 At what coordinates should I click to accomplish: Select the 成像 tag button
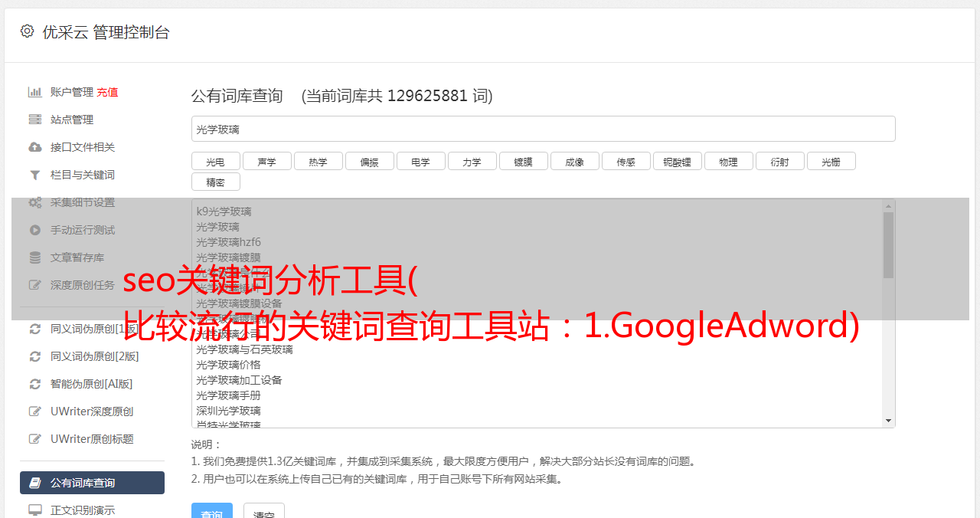click(x=574, y=161)
